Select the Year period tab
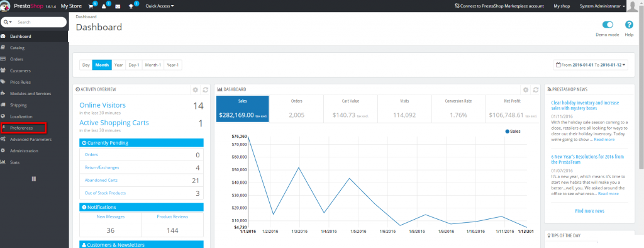644x248 pixels. 119,65
